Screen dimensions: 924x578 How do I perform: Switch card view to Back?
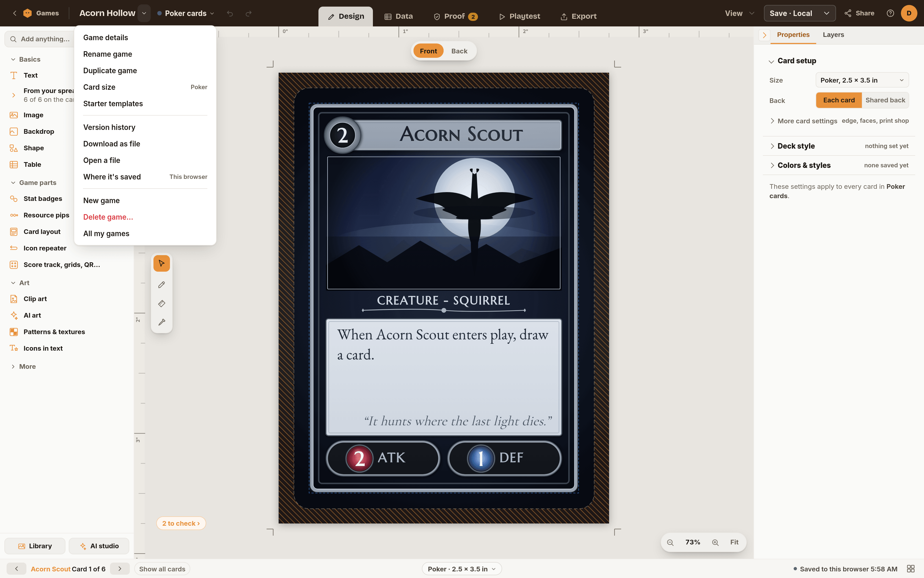459,51
